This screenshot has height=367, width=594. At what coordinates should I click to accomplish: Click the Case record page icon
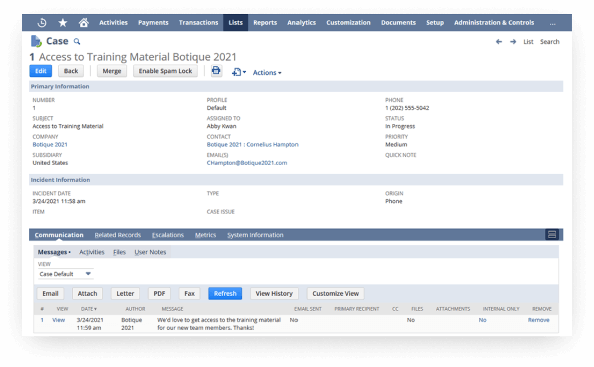pos(36,41)
